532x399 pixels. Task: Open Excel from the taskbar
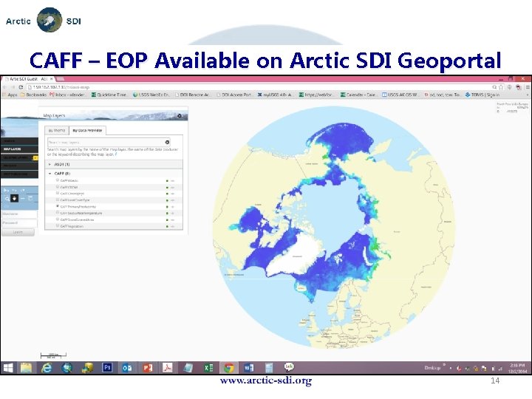(208, 367)
